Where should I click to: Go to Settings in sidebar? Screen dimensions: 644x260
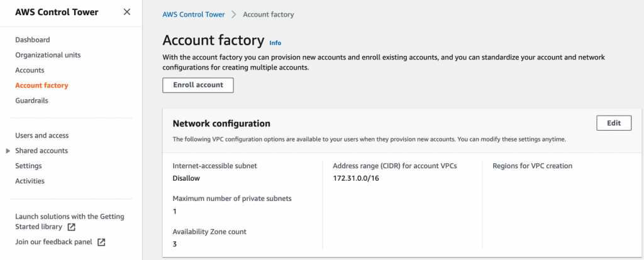tap(28, 166)
